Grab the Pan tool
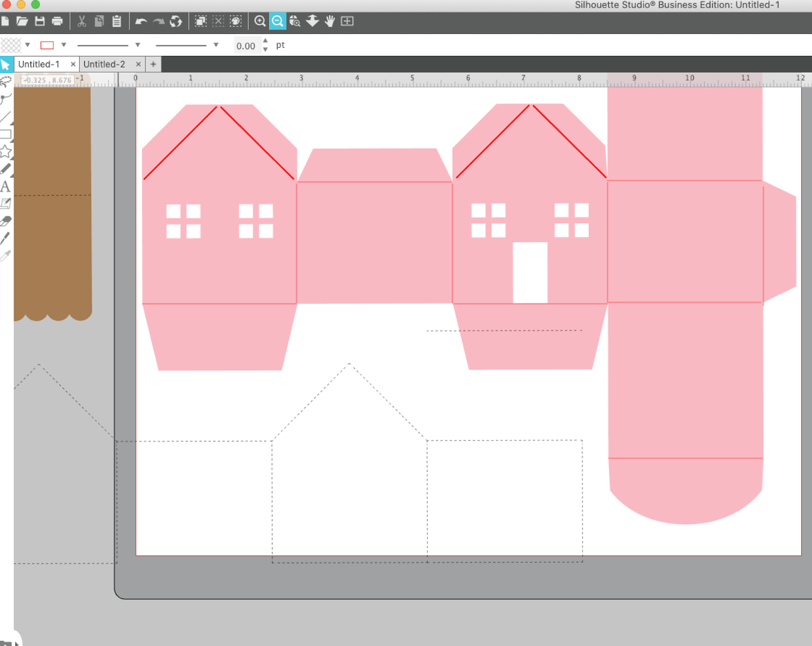The height and width of the screenshot is (646, 812). pyautogui.click(x=329, y=21)
